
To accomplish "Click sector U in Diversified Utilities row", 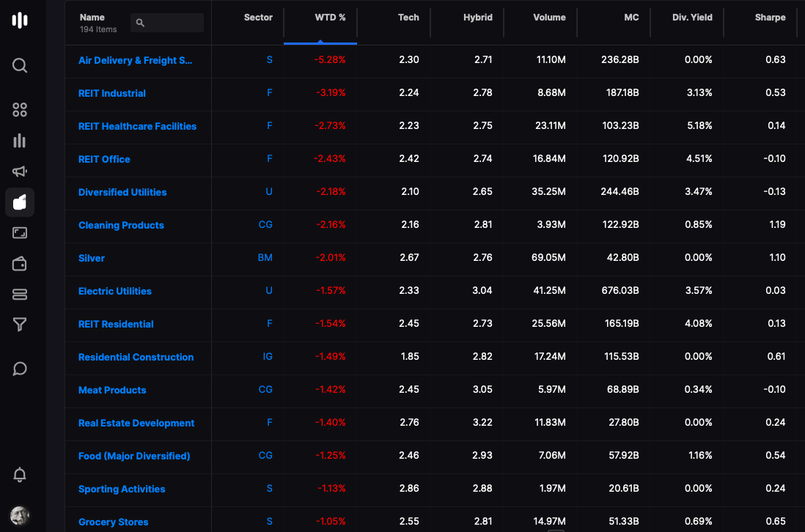I will 269,192.
